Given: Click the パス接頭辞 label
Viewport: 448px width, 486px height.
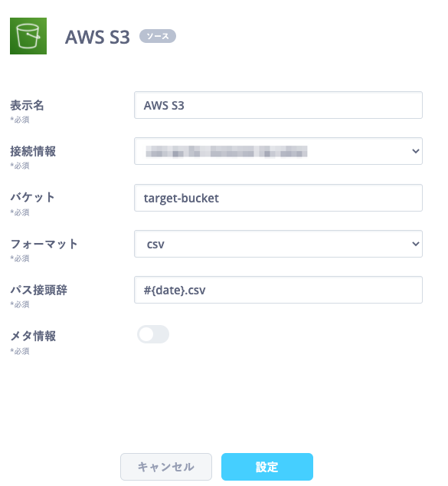Looking at the screenshot, I should point(39,290).
